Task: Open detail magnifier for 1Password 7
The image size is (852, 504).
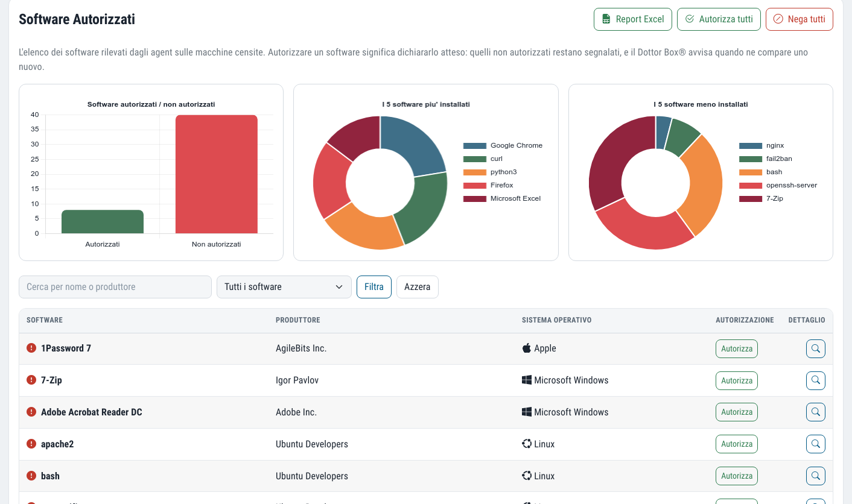Action: point(816,348)
